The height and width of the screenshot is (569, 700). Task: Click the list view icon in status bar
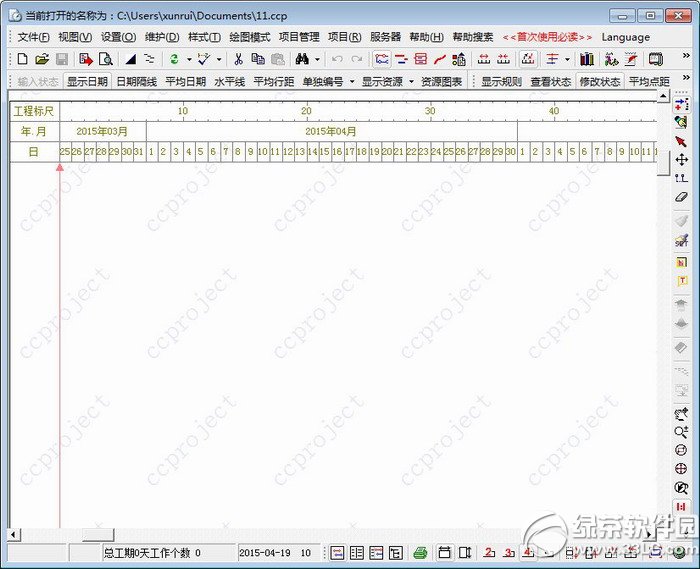[x=357, y=553]
